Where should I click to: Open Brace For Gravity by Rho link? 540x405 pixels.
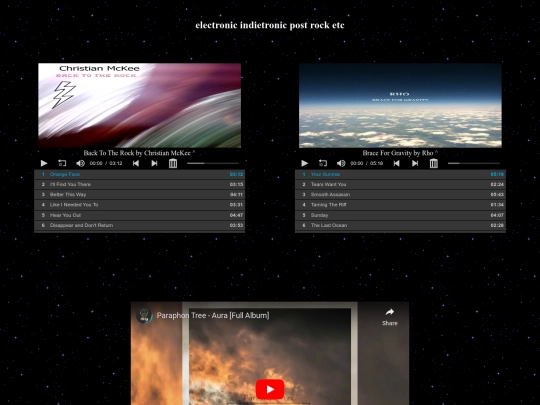[400, 153]
